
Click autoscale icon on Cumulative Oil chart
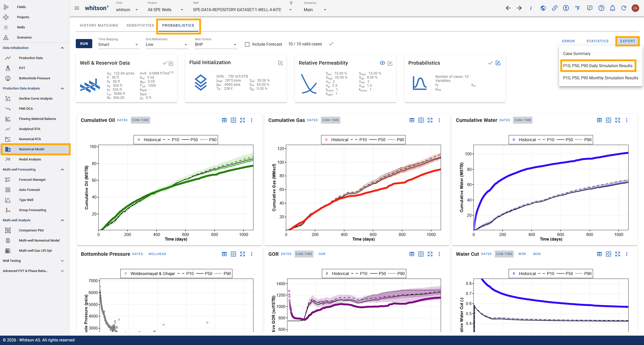pyautogui.click(x=233, y=120)
